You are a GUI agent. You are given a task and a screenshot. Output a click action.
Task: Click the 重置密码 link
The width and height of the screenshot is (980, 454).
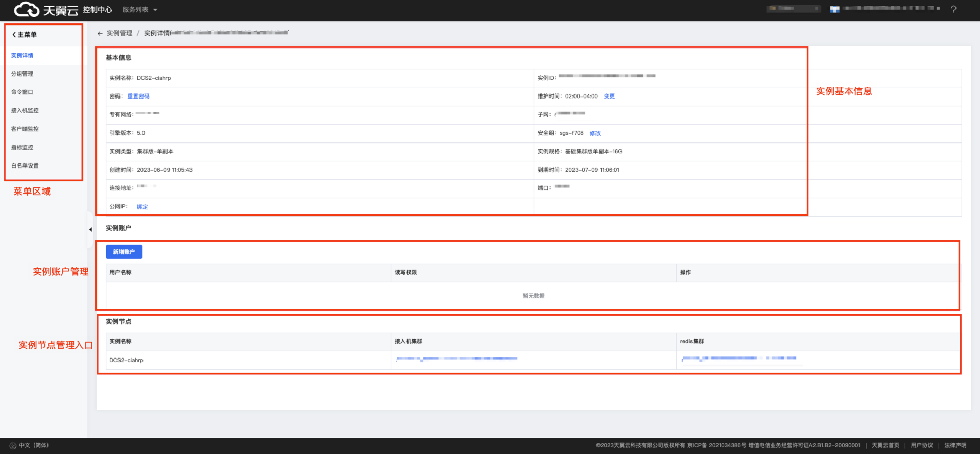(138, 96)
